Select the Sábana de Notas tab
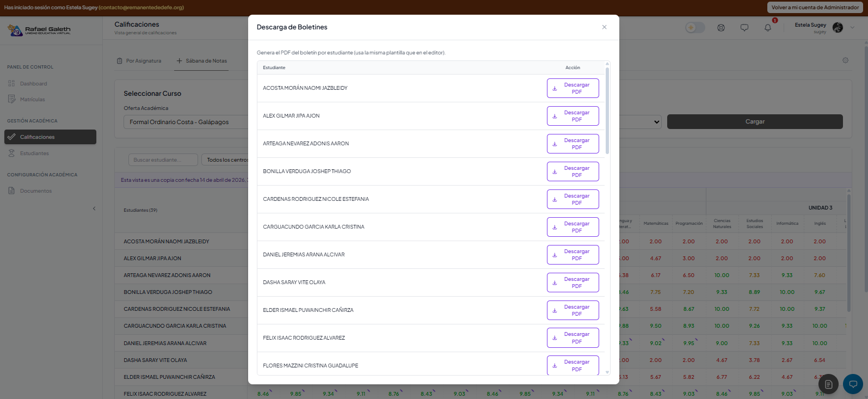This screenshot has height=399, width=868. (202, 61)
